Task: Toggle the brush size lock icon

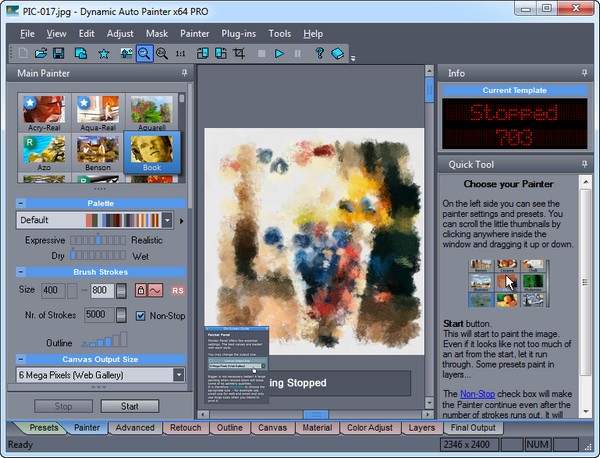Action: pos(141,290)
